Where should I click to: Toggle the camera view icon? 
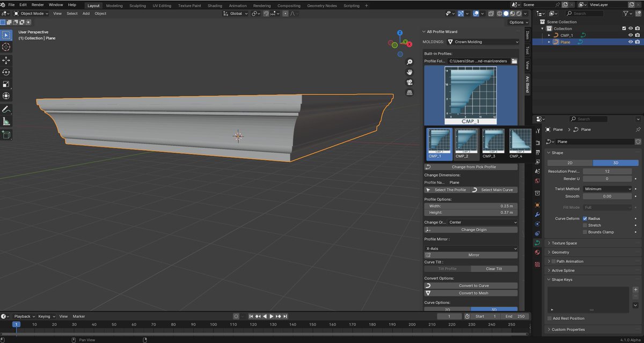click(x=409, y=82)
